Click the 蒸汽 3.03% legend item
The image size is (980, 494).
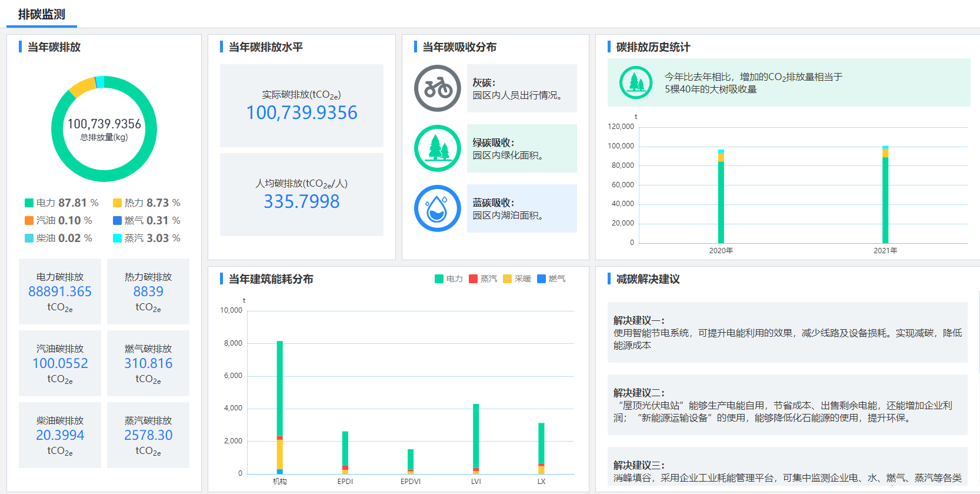pos(146,238)
